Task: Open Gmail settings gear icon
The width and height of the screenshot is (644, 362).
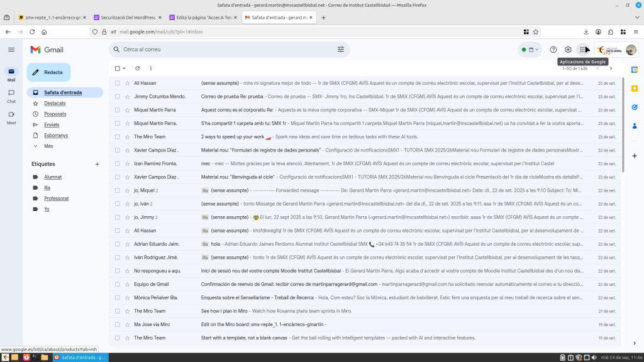Action: tap(568, 50)
